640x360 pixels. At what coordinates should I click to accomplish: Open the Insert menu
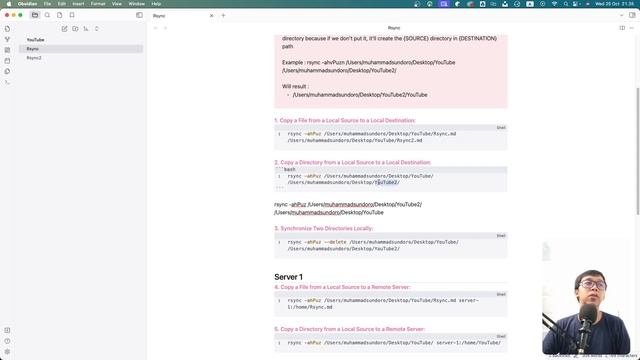coord(78,4)
